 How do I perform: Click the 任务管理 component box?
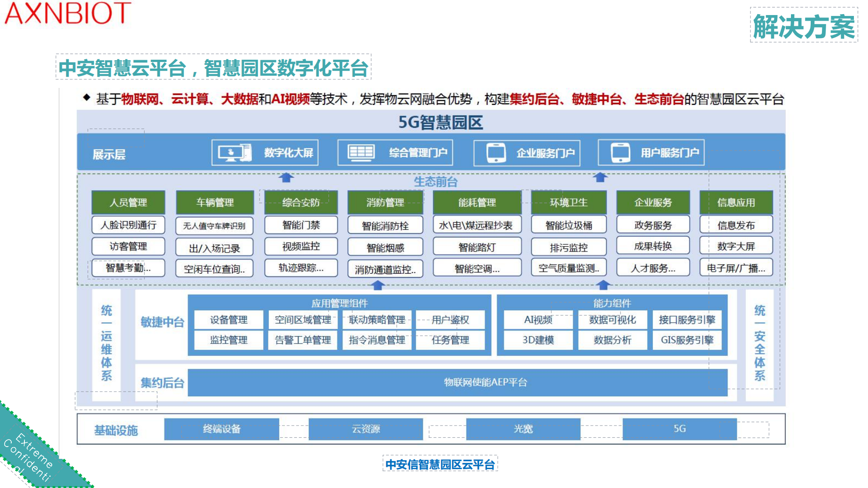pyautogui.click(x=450, y=340)
